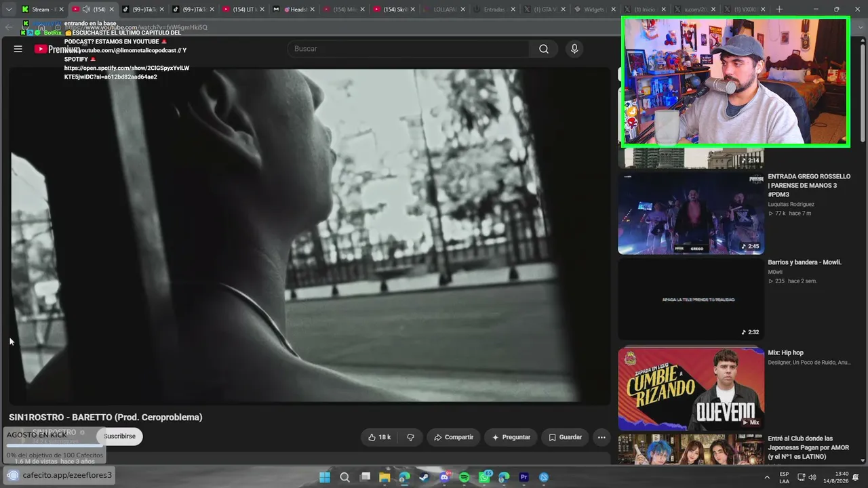Open the notification bell in system tray
Viewport: 868px width, 488px height.
click(856, 477)
